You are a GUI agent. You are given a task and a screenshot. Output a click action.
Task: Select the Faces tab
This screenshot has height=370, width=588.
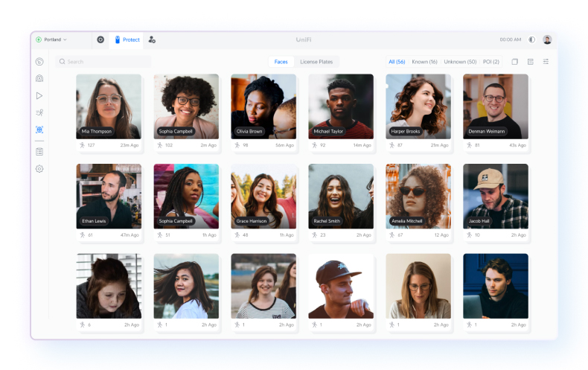[281, 62]
